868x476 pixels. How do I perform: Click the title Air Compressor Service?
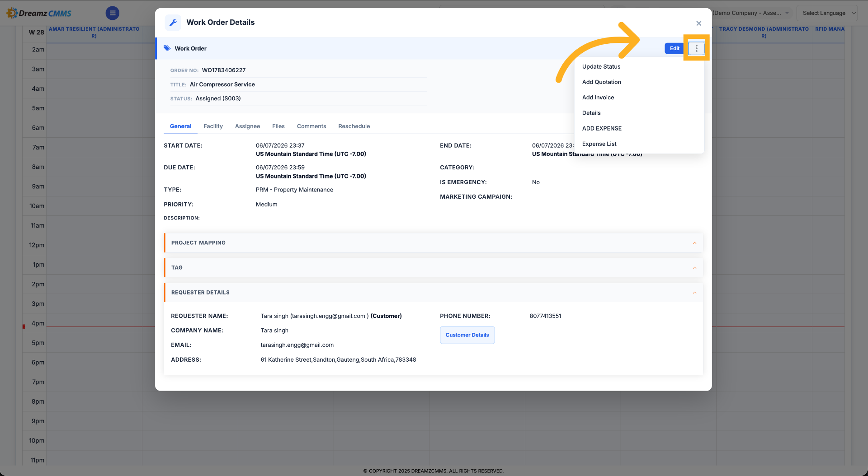[222, 84]
